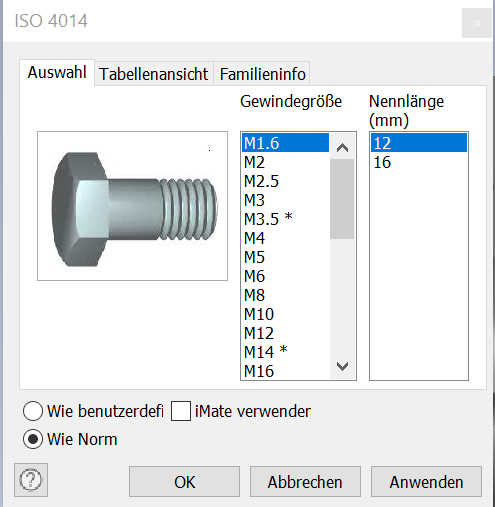Click the Anwenden button

(426, 482)
